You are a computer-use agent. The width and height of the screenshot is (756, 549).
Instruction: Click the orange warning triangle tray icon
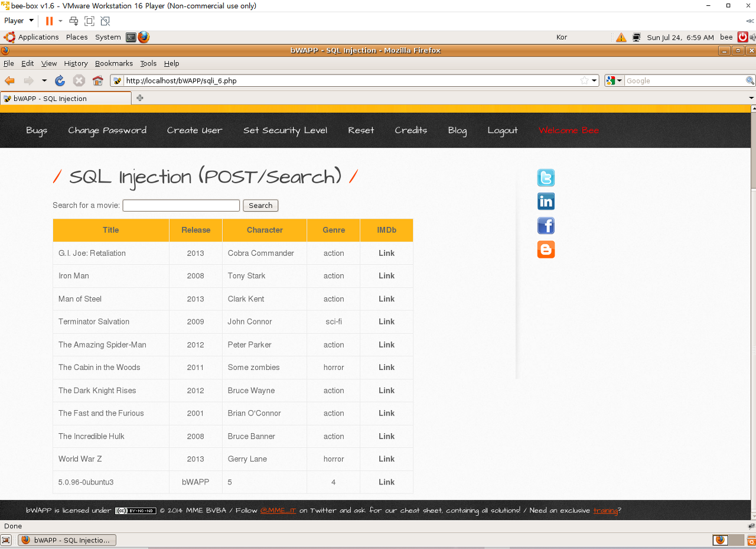point(621,37)
